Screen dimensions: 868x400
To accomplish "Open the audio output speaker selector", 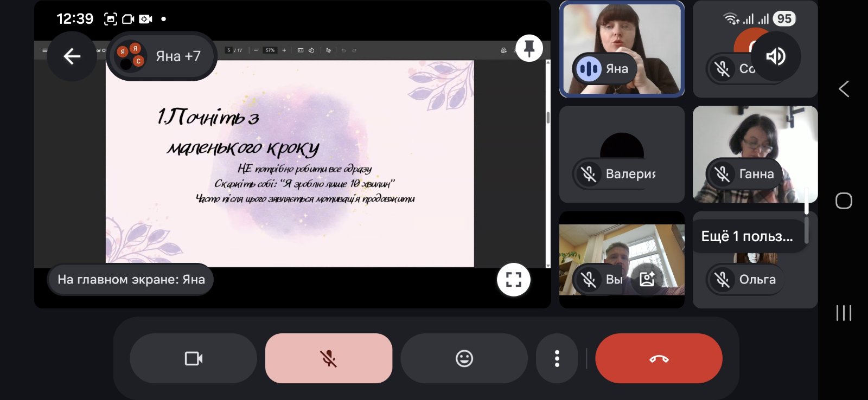I will [x=775, y=56].
